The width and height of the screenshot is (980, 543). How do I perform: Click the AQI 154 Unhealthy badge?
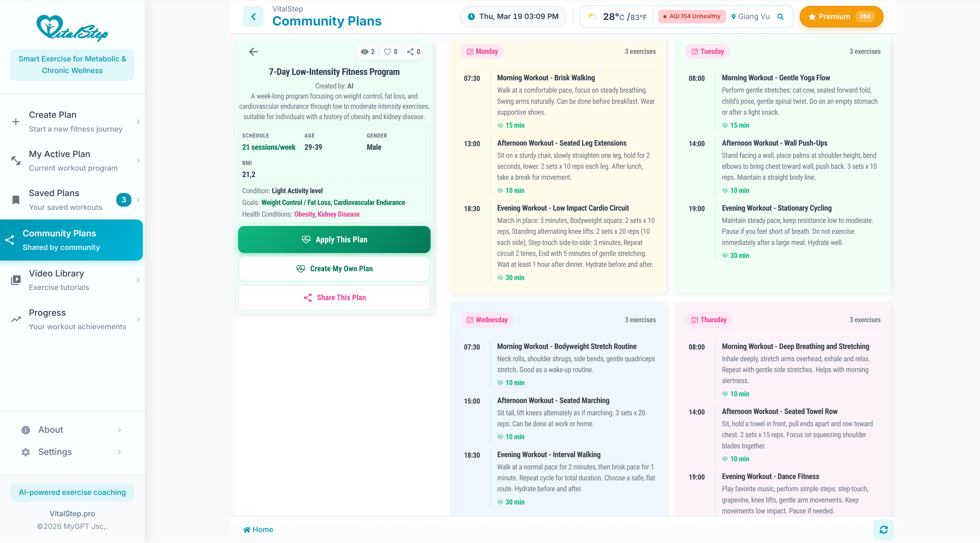[692, 16]
